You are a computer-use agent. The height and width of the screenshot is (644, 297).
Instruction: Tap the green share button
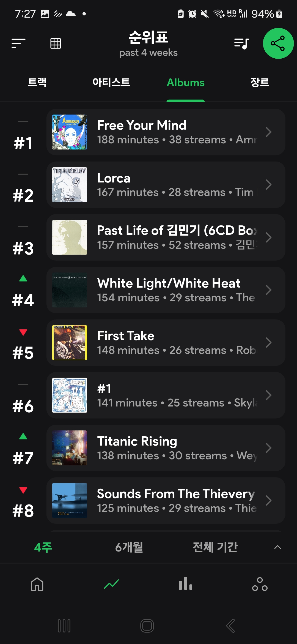(x=278, y=43)
